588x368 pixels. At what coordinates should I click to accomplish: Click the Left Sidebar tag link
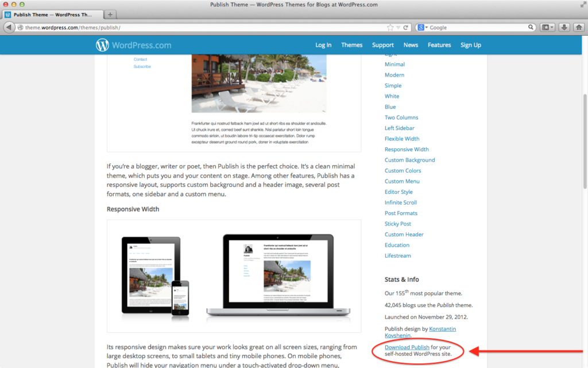400,128
